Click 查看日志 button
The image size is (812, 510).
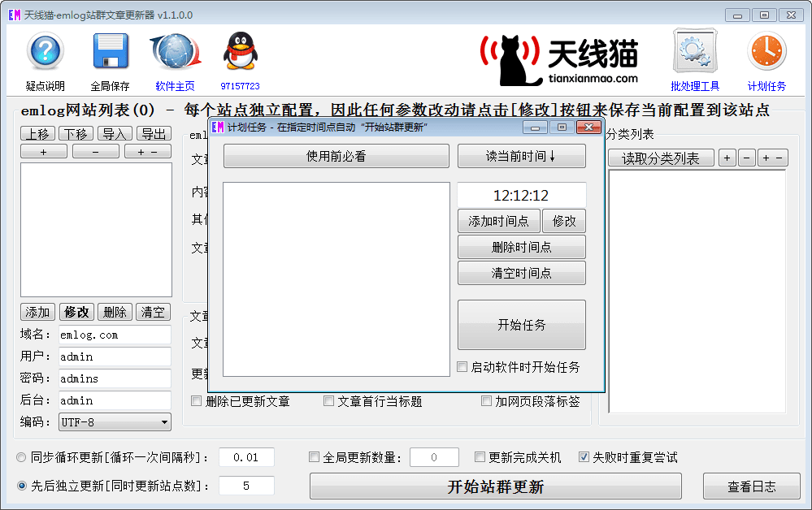point(751,486)
